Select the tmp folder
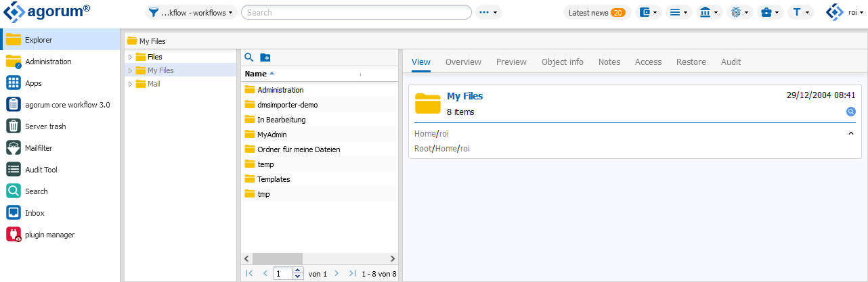Screen dimensions: 868x282 [x=320, y=193]
